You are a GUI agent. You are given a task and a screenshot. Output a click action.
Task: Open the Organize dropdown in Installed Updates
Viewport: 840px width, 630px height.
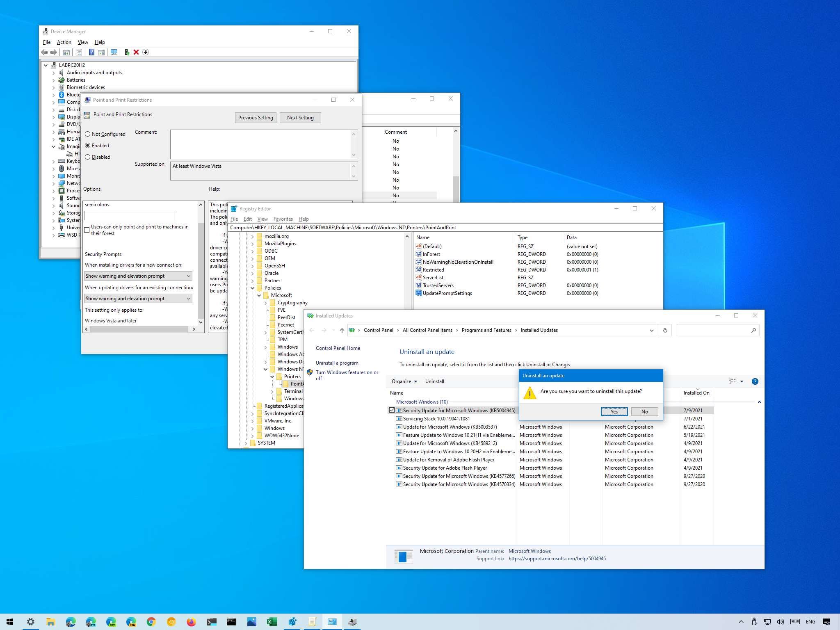[404, 381]
